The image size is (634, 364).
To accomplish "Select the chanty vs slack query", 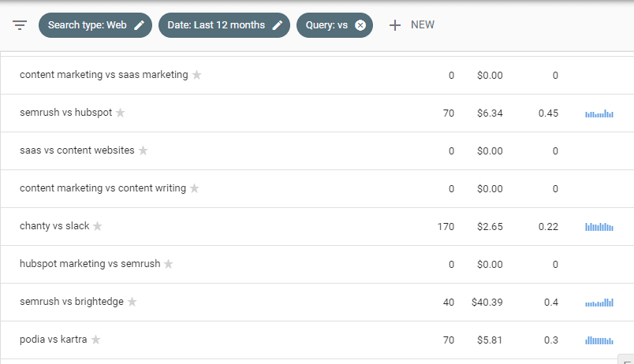I will click(x=54, y=226).
